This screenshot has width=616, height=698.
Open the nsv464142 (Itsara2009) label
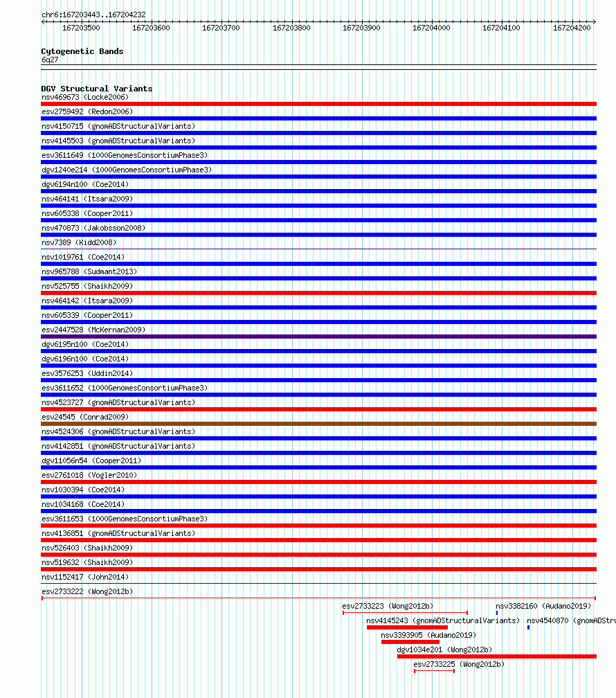point(87,301)
